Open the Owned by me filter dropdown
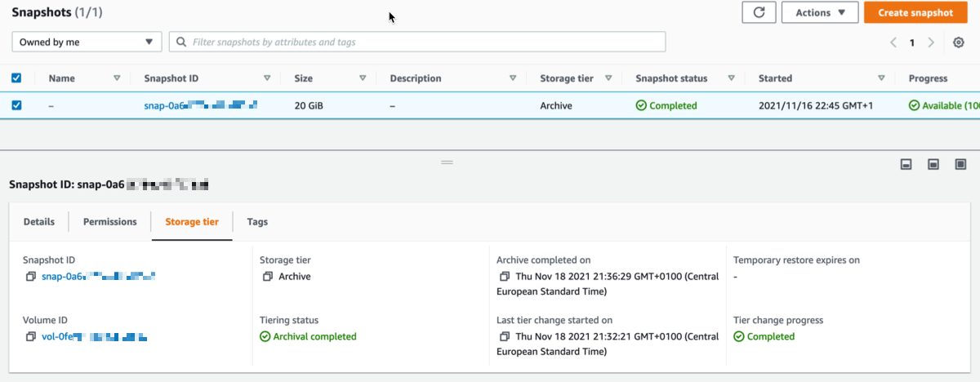 coord(87,42)
